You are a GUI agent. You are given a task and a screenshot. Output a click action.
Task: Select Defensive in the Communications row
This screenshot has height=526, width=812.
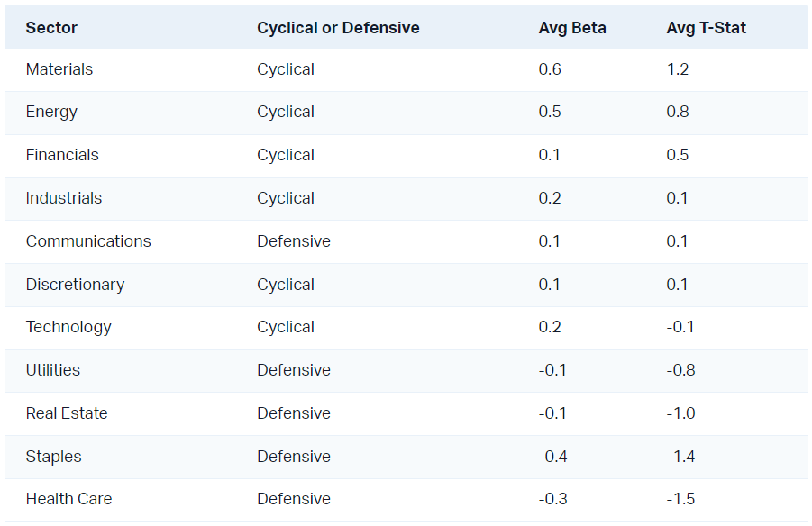coord(294,241)
